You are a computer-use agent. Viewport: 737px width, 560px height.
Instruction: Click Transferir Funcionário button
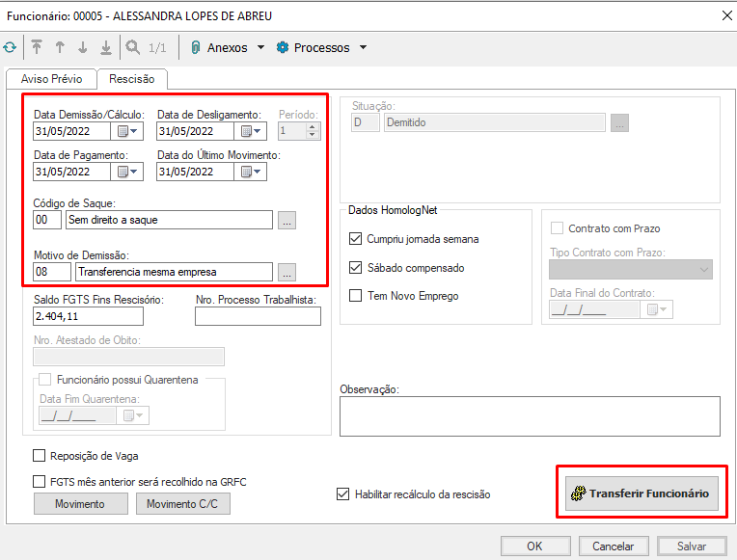(x=641, y=493)
